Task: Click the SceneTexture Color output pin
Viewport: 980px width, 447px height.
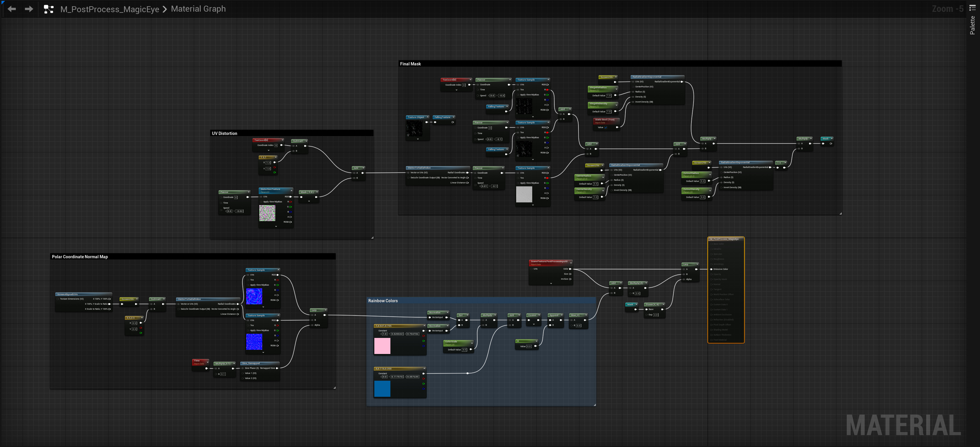Action: (570, 269)
